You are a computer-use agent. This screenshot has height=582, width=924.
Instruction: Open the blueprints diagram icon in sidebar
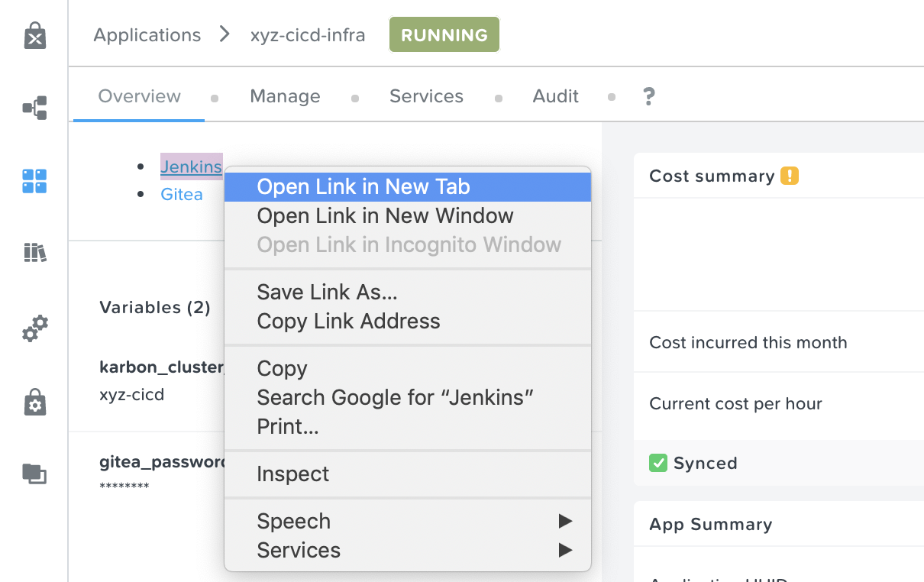coord(34,108)
